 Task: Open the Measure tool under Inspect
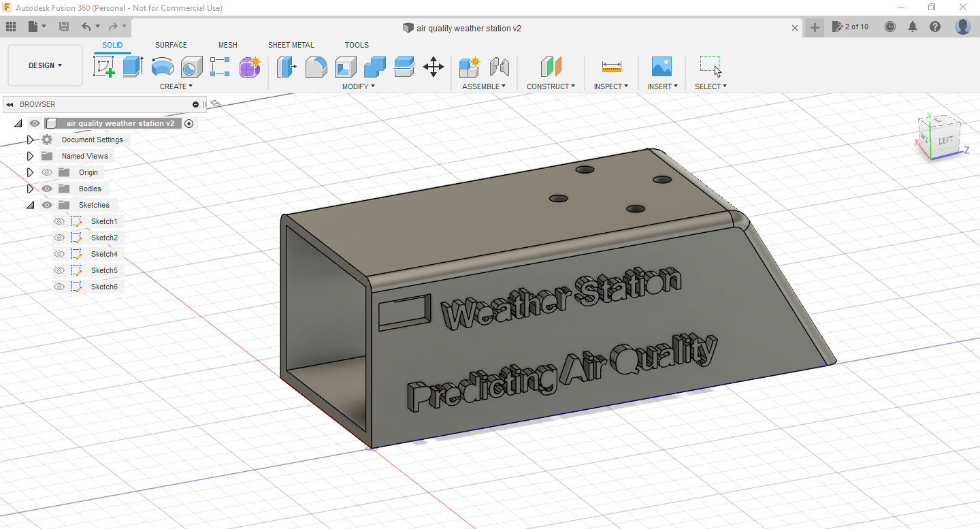click(610, 67)
